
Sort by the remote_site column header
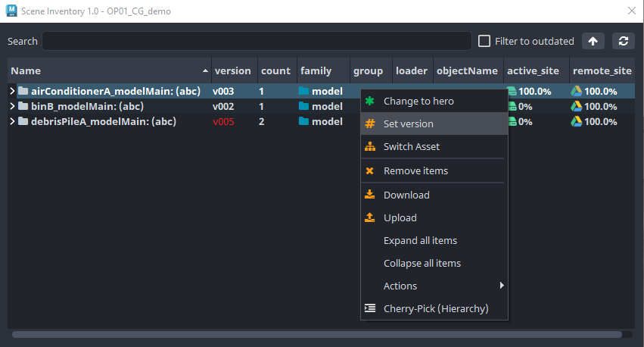point(602,70)
